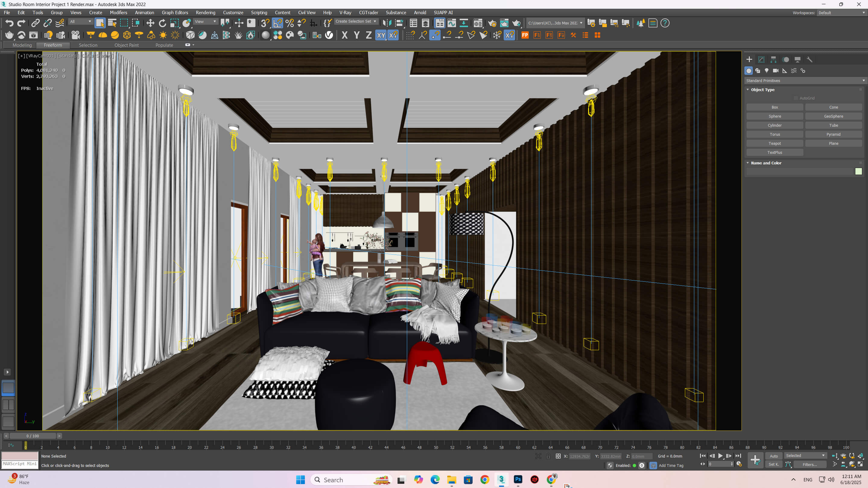The width and height of the screenshot is (868, 488).
Task: Open the Create Selection Set dropdown
Action: coord(356,21)
